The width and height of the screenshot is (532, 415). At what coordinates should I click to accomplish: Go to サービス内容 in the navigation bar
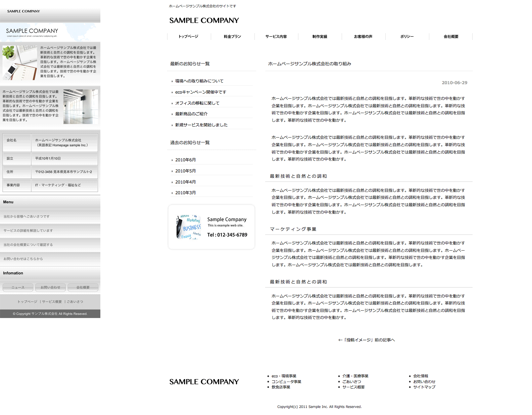(x=276, y=37)
